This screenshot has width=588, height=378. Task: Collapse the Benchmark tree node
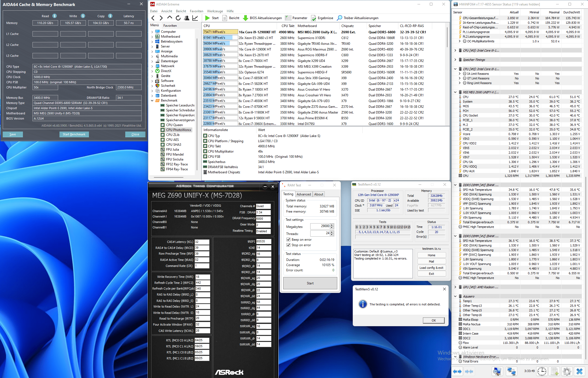(x=152, y=100)
